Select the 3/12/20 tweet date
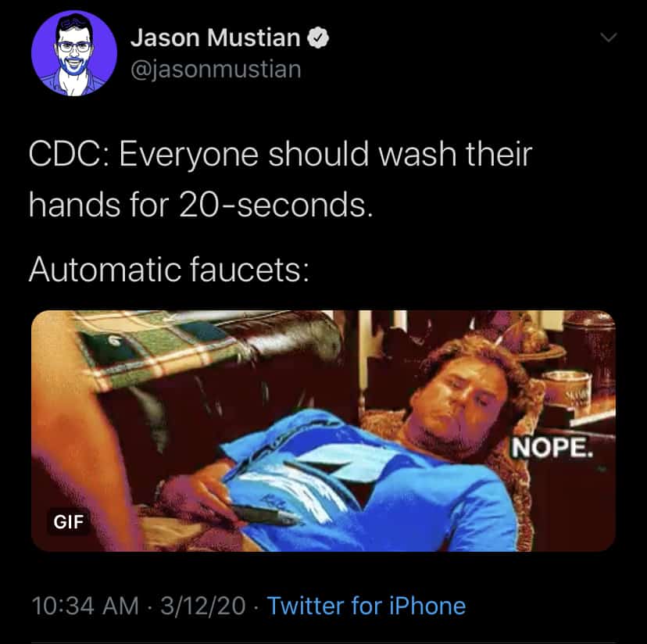This screenshot has height=644, width=647. [x=203, y=606]
